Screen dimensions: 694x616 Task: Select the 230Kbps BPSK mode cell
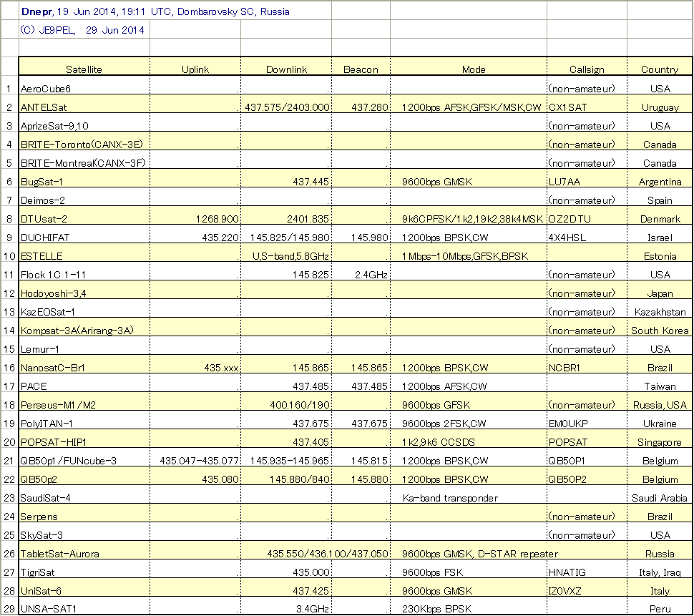point(469,605)
